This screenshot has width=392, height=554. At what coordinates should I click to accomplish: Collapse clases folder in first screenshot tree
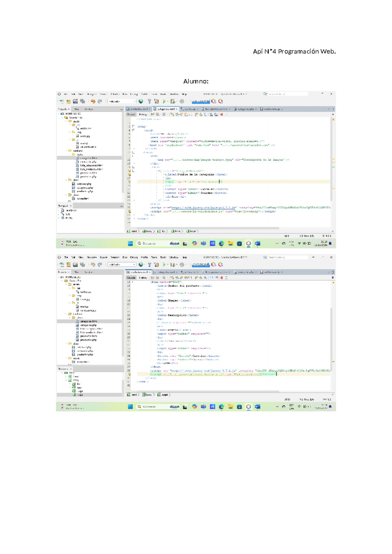(66, 180)
